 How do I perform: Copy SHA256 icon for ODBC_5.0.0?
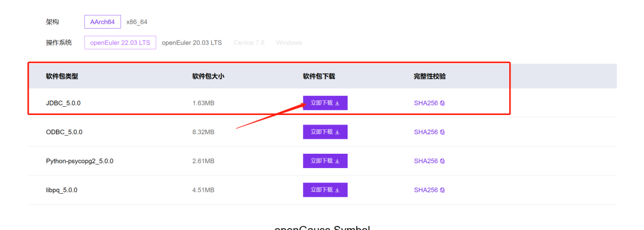click(x=442, y=132)
